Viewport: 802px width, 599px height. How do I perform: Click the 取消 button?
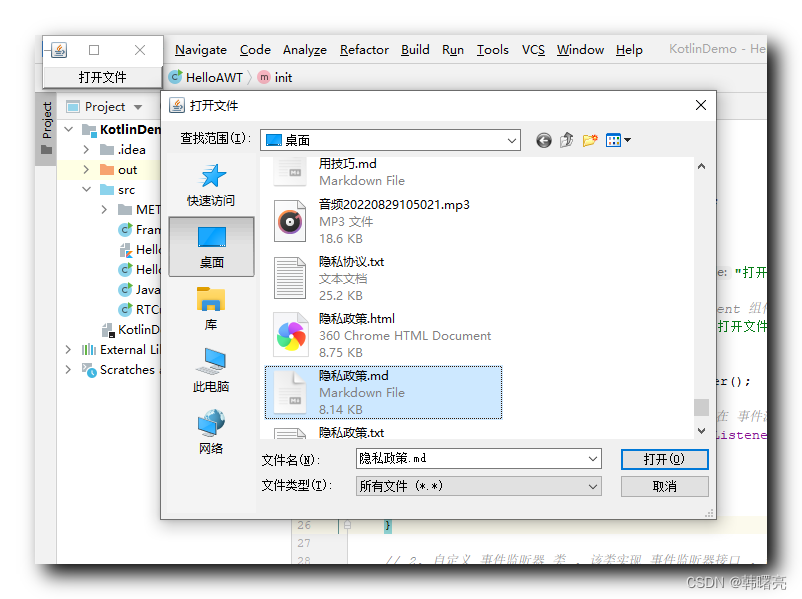pos(664,488)
